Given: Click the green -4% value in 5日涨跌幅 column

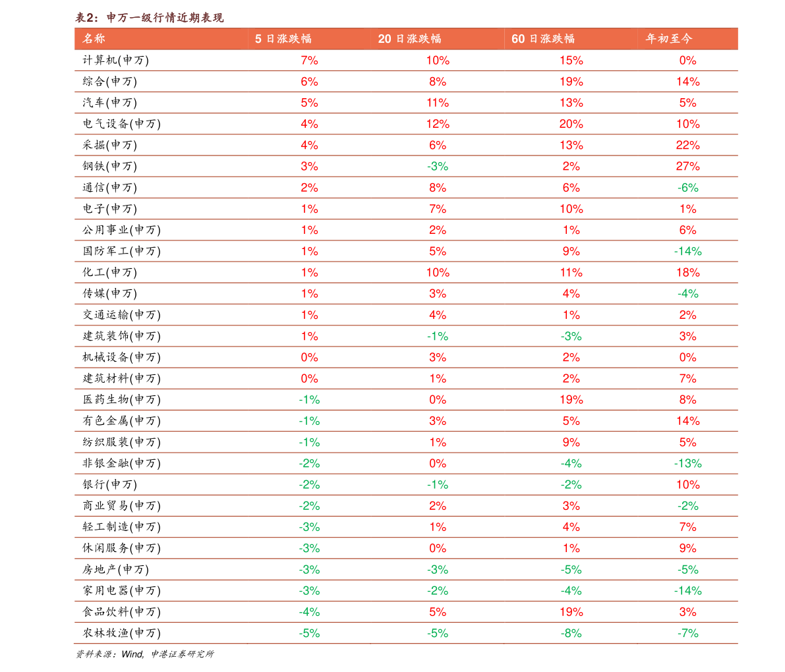Looking at the screenshot, I should point(309,612).
